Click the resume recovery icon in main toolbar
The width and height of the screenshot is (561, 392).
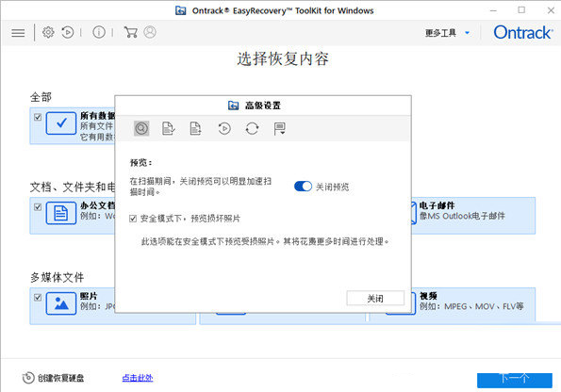click(67, 32)
